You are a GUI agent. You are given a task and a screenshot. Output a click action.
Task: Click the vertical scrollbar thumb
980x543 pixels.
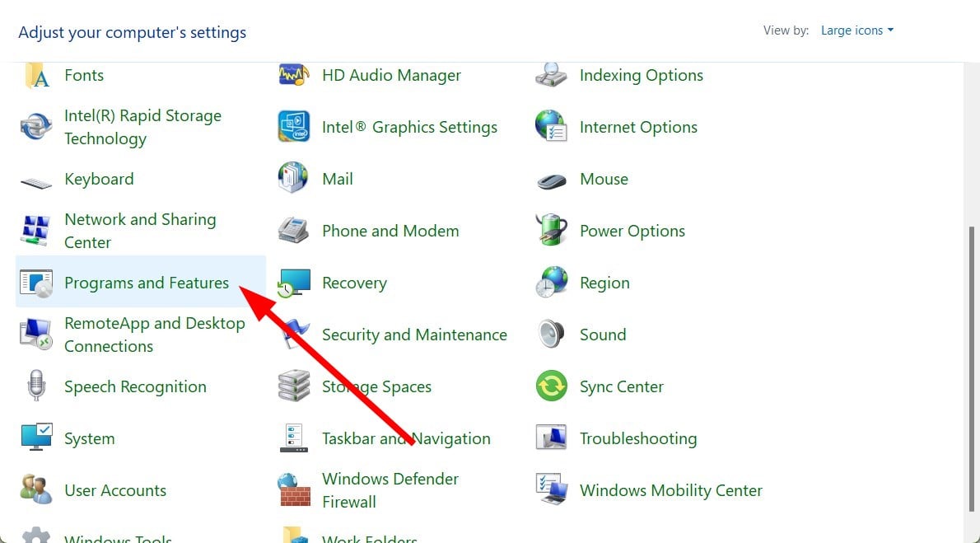click(972, 371)
